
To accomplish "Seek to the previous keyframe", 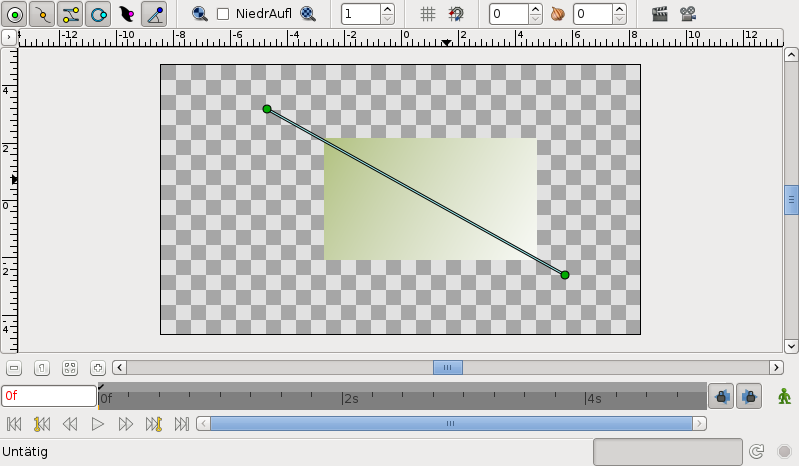I will point(42,424).
